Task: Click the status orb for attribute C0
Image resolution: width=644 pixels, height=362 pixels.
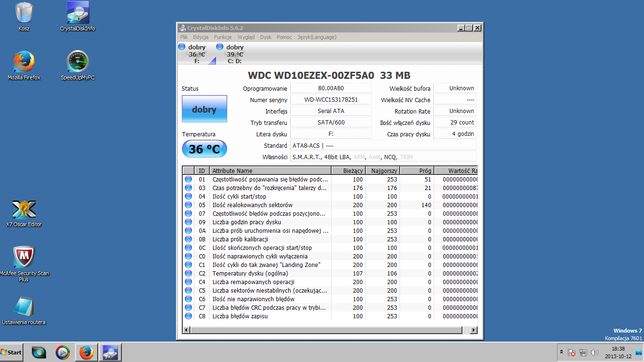Action: pos(188,257)
